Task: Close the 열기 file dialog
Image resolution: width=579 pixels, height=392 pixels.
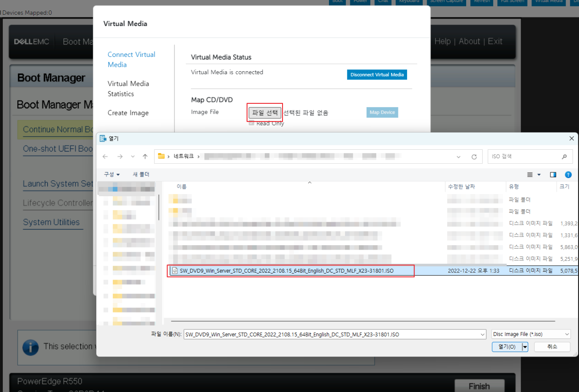Action: click(572, 138)
